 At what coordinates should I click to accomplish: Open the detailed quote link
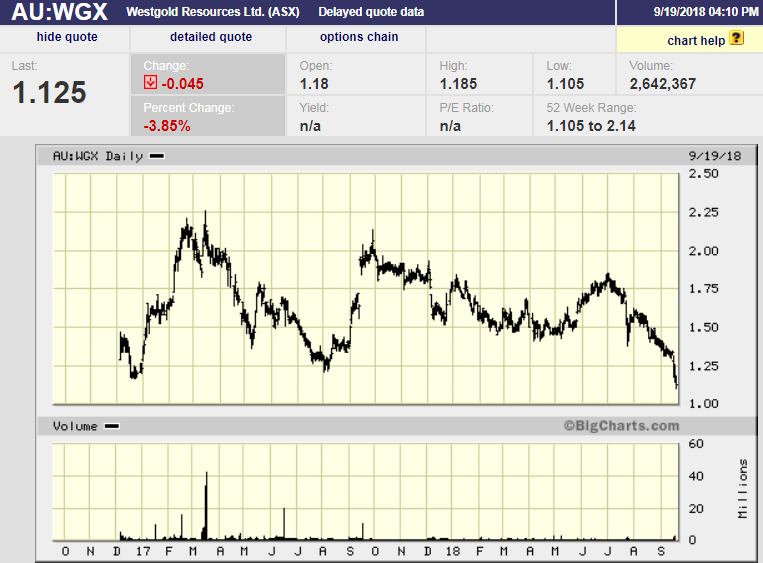(x=211, y=37)
